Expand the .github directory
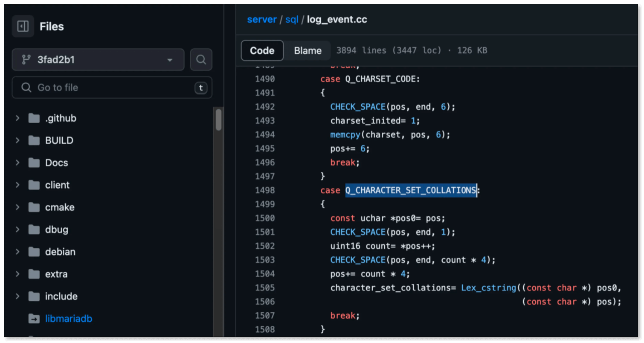The height and width of the screenshot is (343, 644). (x=17, y=118)
